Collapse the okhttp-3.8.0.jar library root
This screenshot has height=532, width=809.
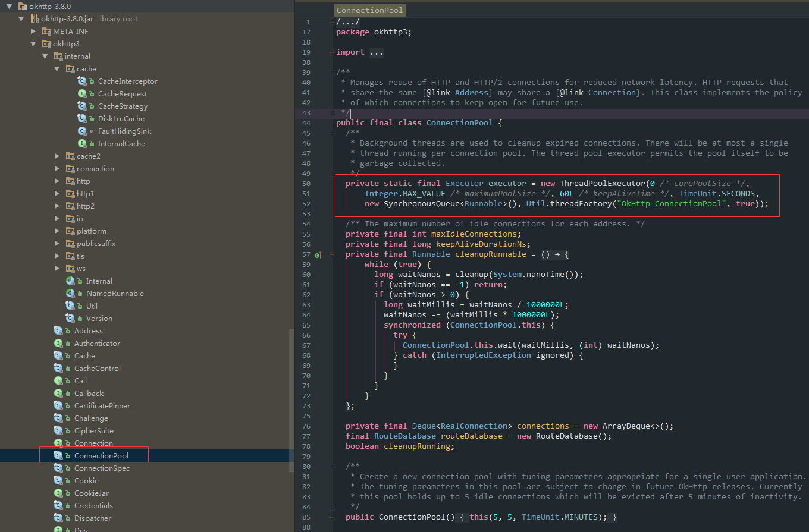[x=21, y=19]
